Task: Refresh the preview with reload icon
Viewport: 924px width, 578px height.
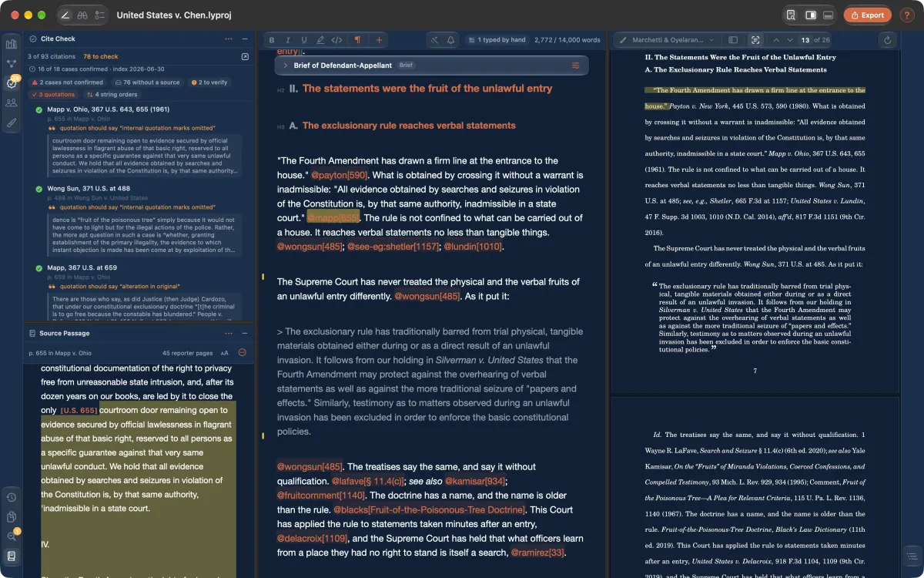Action: point(889,40)
